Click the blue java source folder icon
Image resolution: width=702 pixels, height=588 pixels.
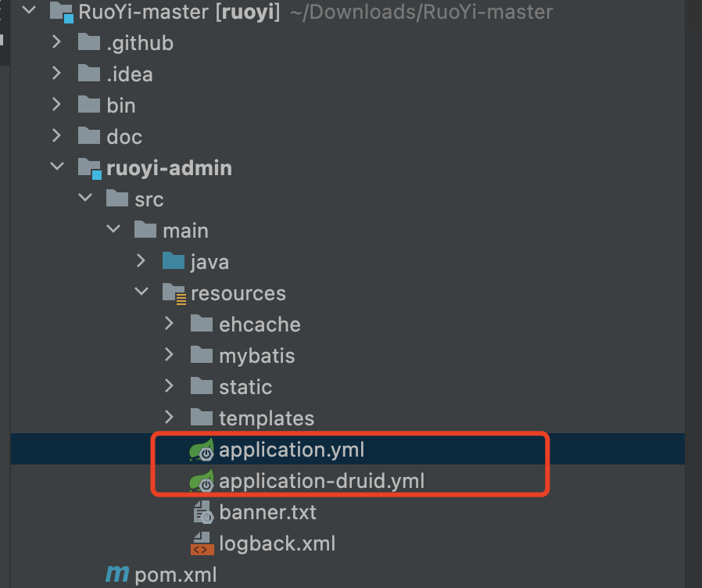174,260
